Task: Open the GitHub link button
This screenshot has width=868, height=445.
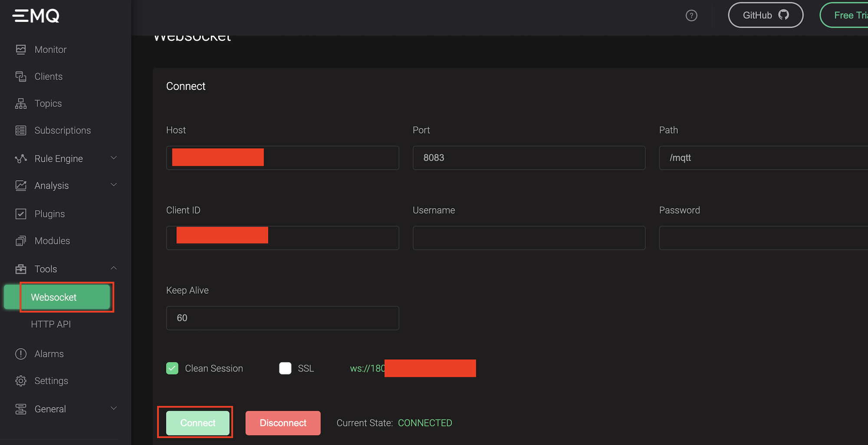Action: (x=765, y=15)
